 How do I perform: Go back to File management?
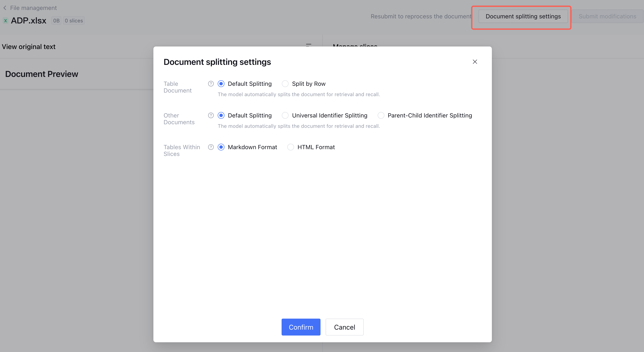click(x=33, y=8)
